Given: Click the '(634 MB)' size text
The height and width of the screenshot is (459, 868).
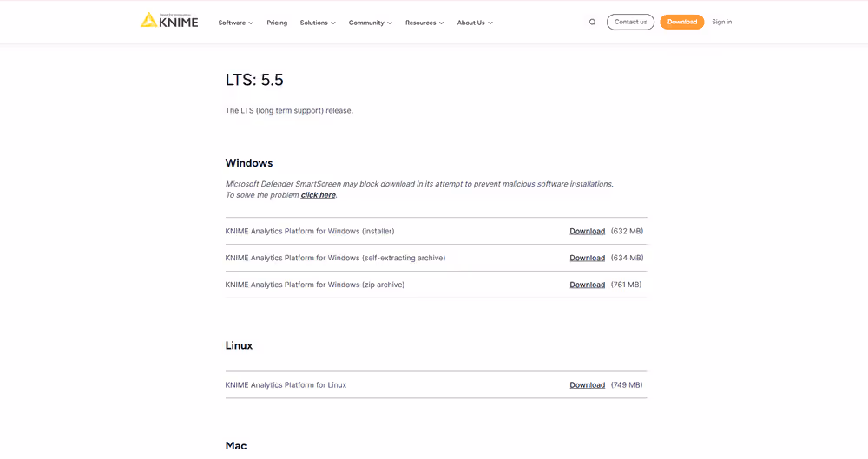Looking at the screenshot, I should pos(627,258).
